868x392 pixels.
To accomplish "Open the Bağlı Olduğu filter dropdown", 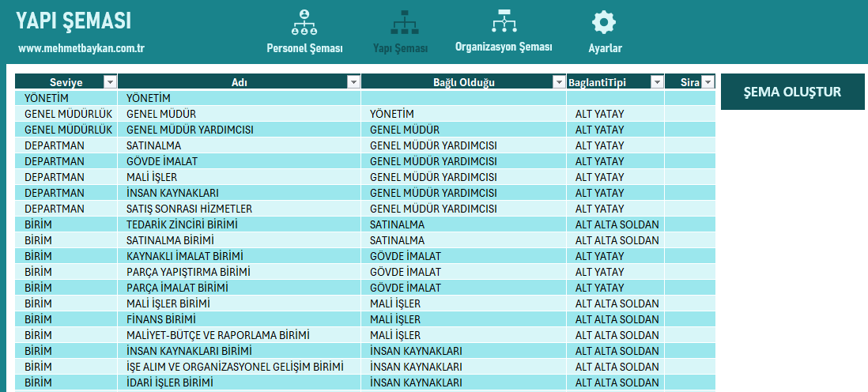I will (x=559, y=82).
